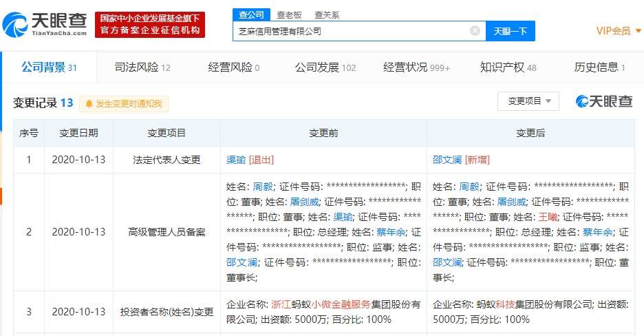Open the 知识产权 tab
The height and width of the screenshot is (336, 644).
508,67
